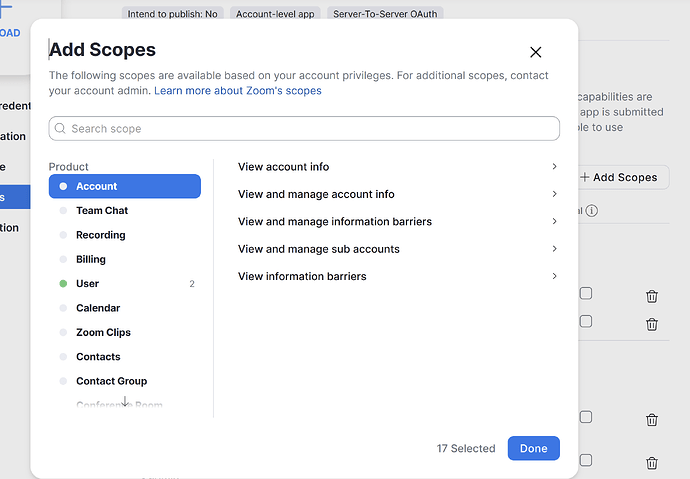Click the Server-To-Server OAuth tag
Viewport: 690px width, 479px height.
(x=385, y=14)
